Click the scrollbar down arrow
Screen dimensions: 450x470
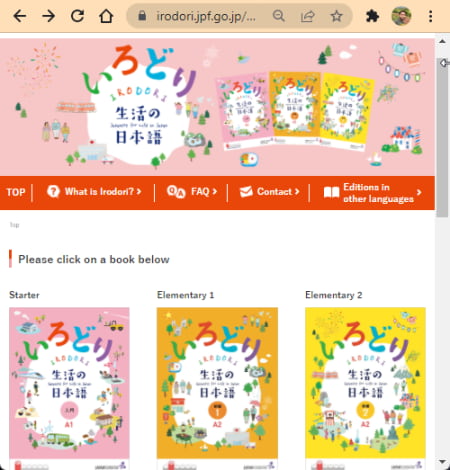point(442,462)
